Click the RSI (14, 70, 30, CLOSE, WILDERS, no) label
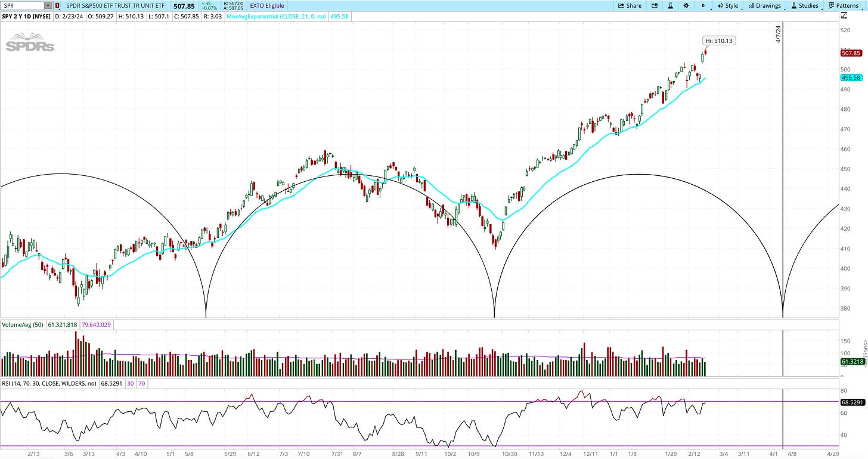This screenshot has height=459, width=868. 49,383
